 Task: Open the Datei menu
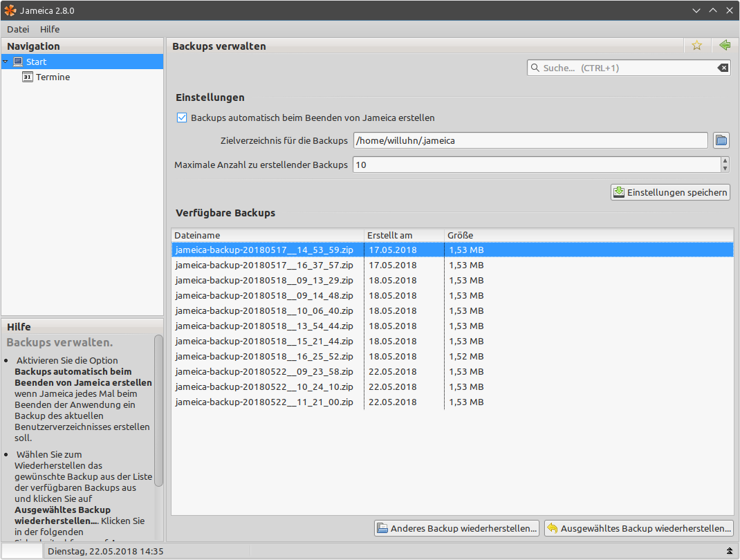click(18, 29)
